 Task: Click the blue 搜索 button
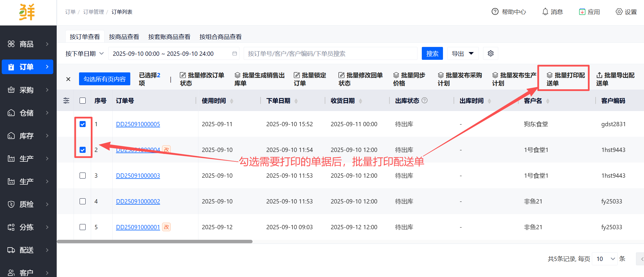coord(432,54)
